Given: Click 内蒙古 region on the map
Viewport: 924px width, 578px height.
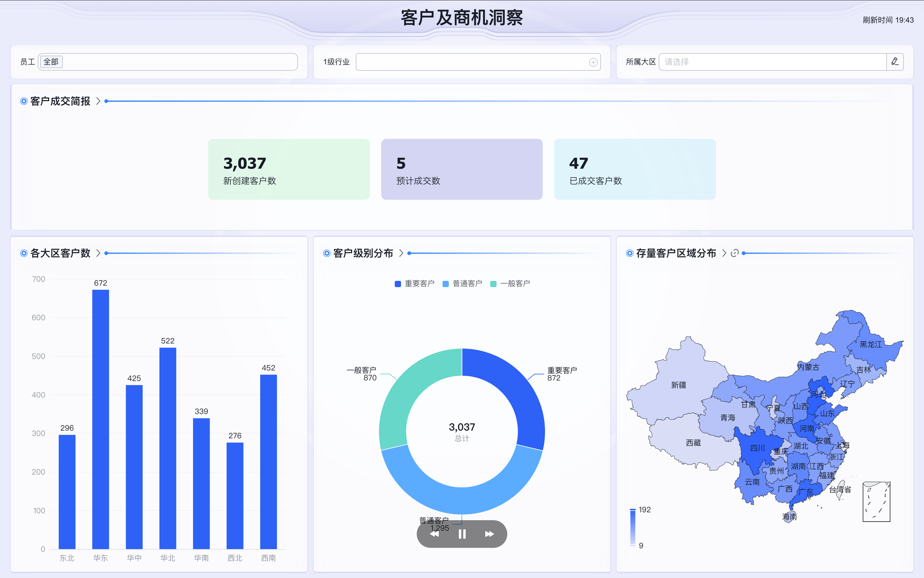Looking at the screenshot, I should pos(808,367).
